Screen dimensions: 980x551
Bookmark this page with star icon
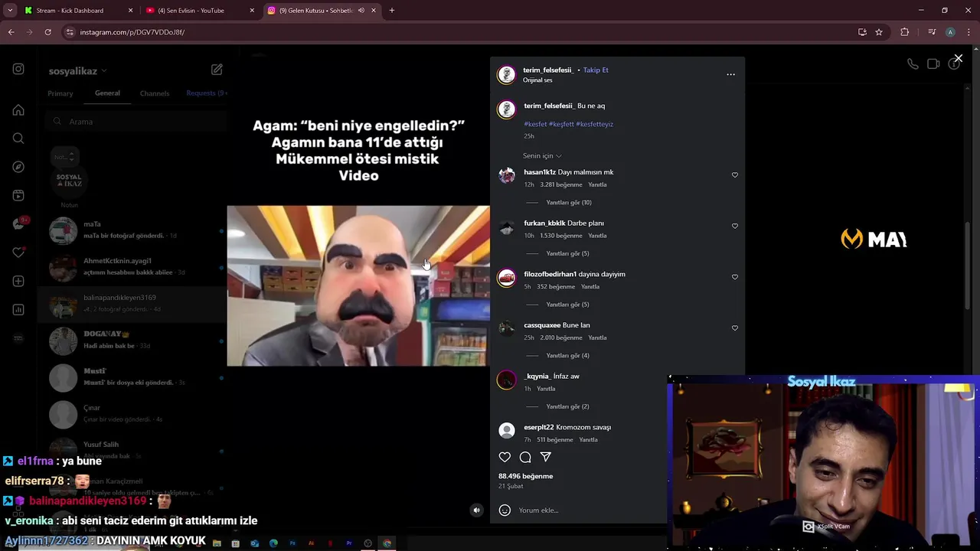click(x=879, y=32)
